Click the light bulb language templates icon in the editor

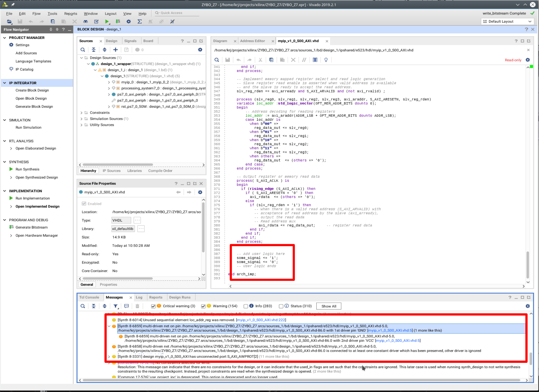point(326,60)
